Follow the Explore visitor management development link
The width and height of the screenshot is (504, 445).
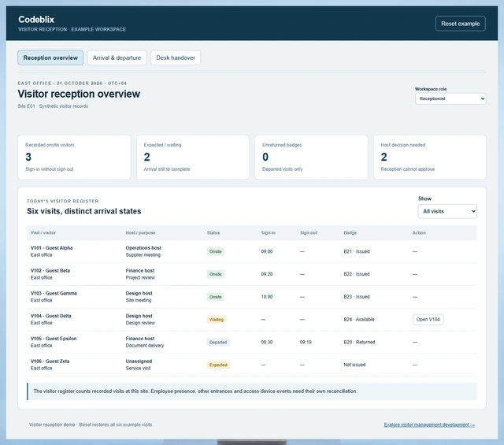[429, 425]
